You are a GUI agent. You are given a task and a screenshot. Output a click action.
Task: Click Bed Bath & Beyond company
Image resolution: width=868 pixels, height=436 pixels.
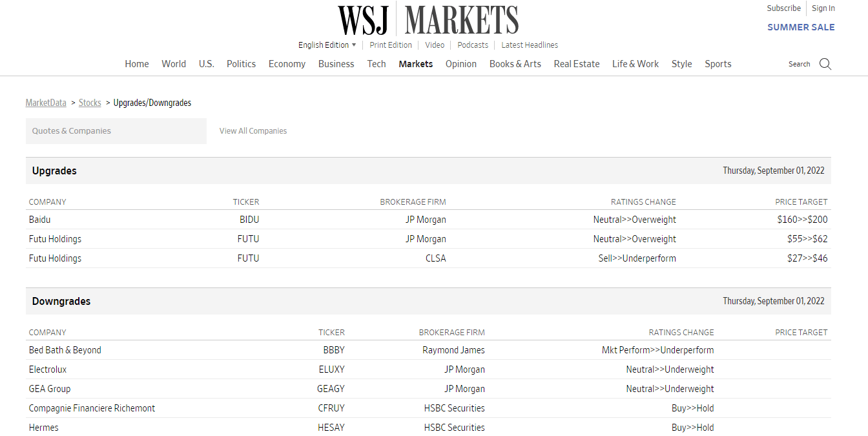tap(65, 350)
